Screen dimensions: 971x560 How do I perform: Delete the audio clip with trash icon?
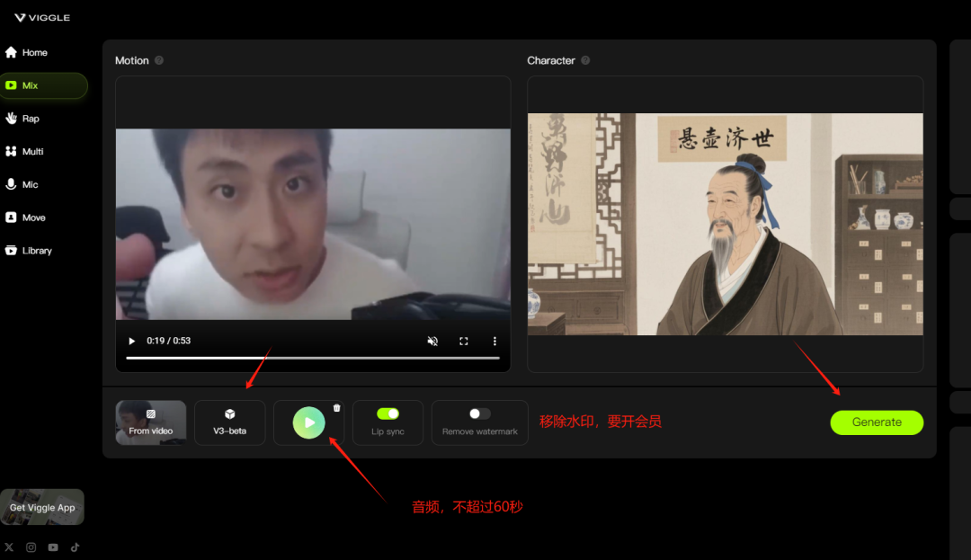(337, 408)
